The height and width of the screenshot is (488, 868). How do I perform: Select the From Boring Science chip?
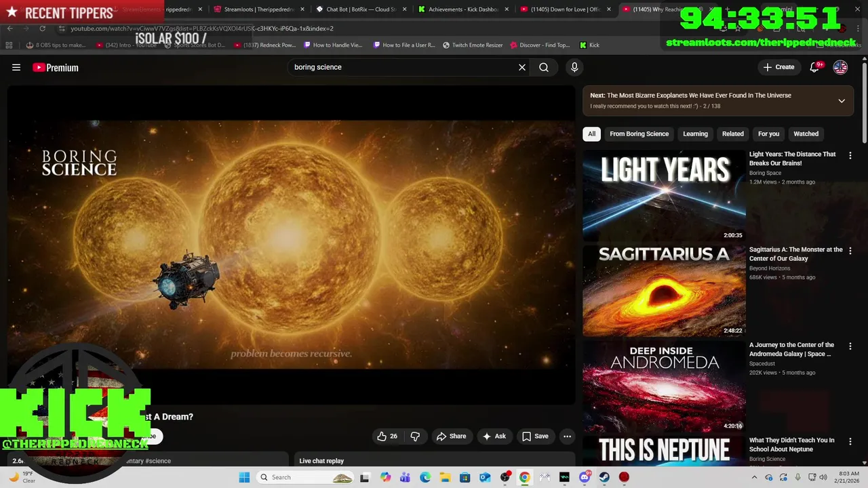pyautogui.click(x=639, y=134)
